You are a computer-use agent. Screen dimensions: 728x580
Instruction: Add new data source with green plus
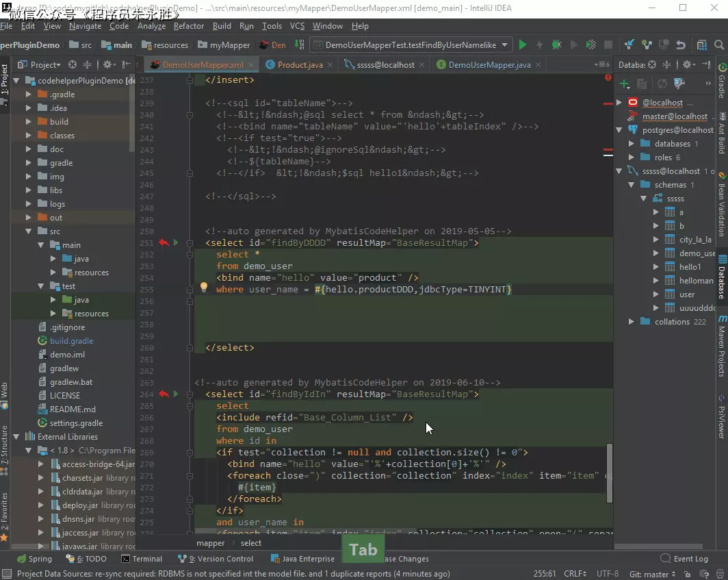coord(624,84)
